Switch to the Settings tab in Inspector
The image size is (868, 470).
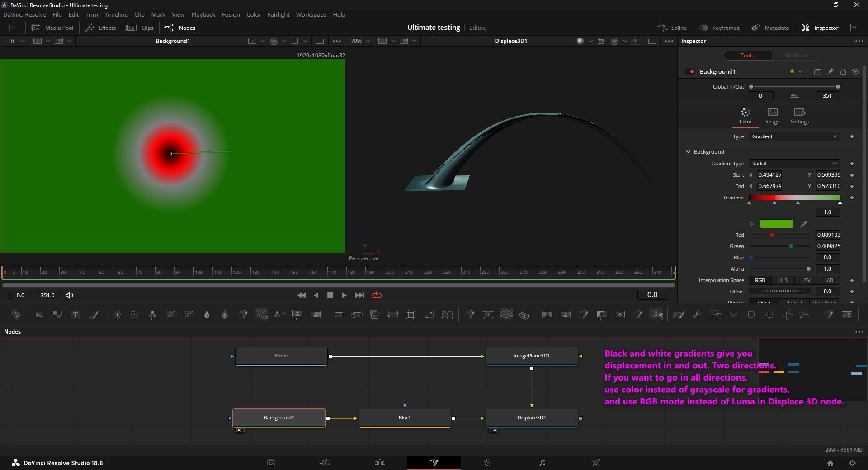pos(799,116)
